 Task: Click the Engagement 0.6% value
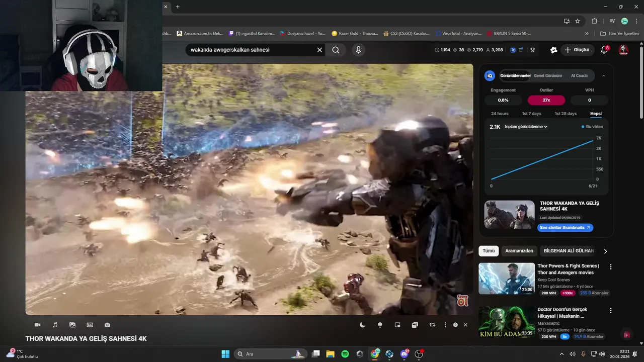[503, 100]
